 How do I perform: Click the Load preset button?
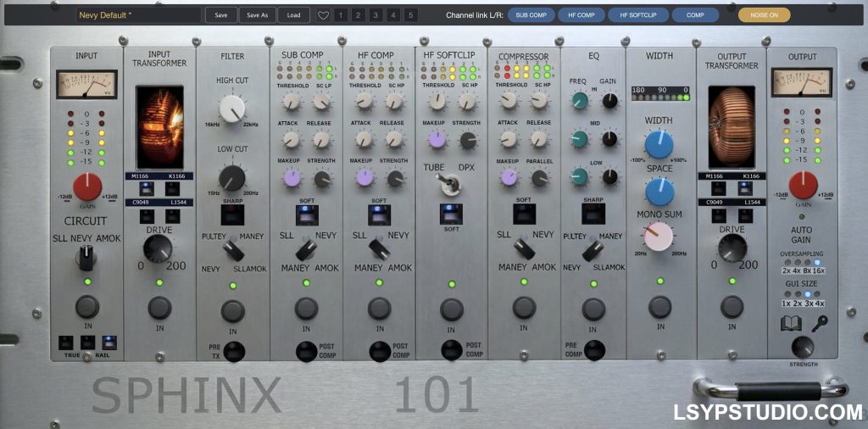point(293,15)
